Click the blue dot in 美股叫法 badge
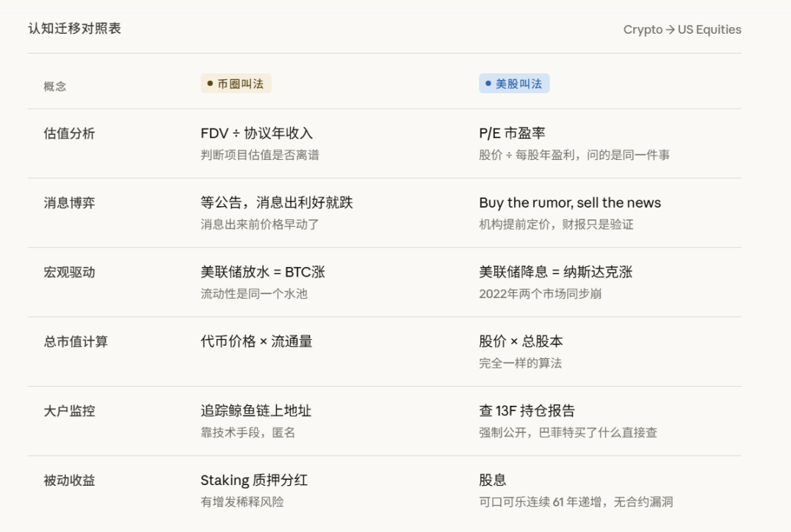 click(488, 84)
